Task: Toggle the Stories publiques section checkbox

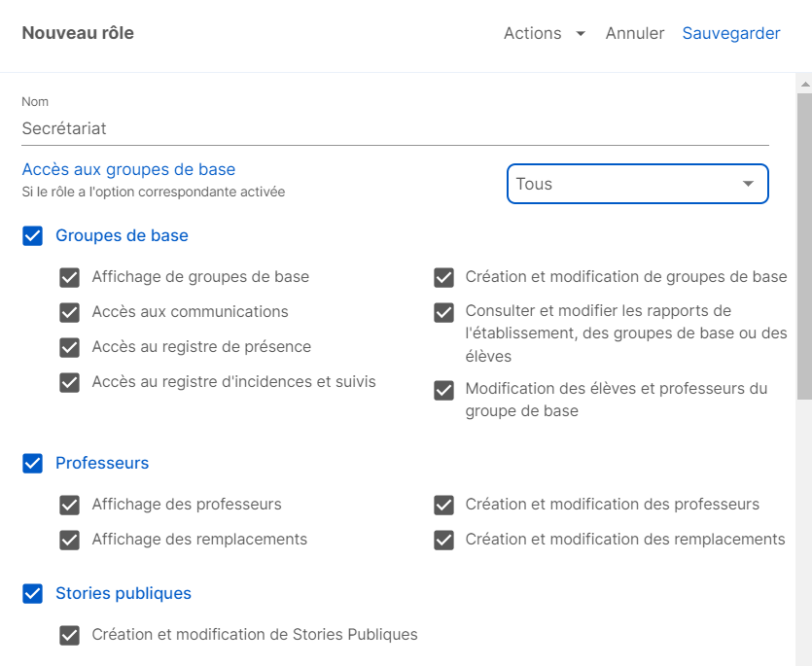Action: [x=33, y=593]
